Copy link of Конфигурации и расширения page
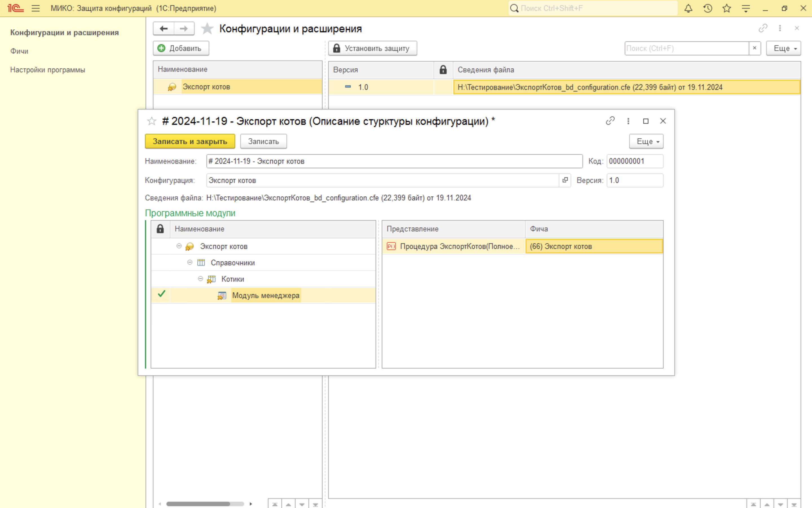The height and width of the screenshot is (508, 812). pyautogui.click(x=763, y=28)
